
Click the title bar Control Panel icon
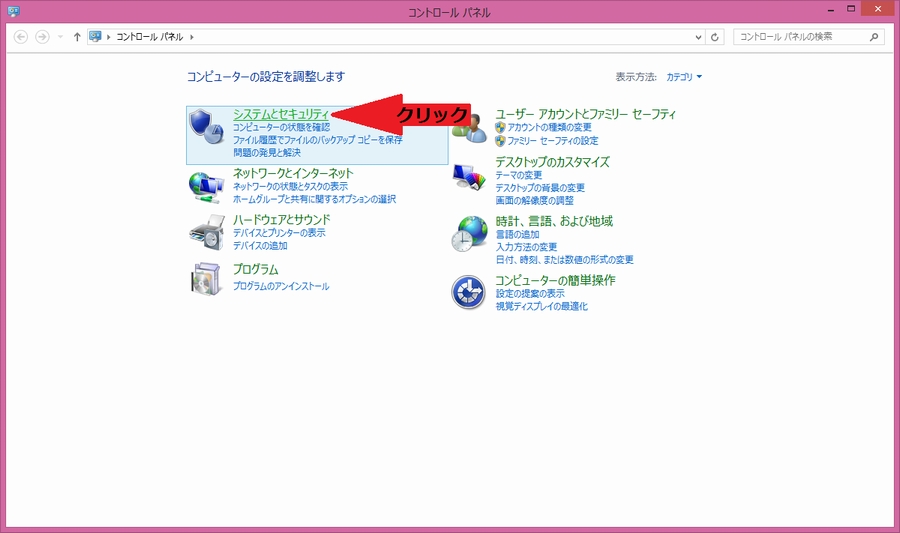pos(14,11)
